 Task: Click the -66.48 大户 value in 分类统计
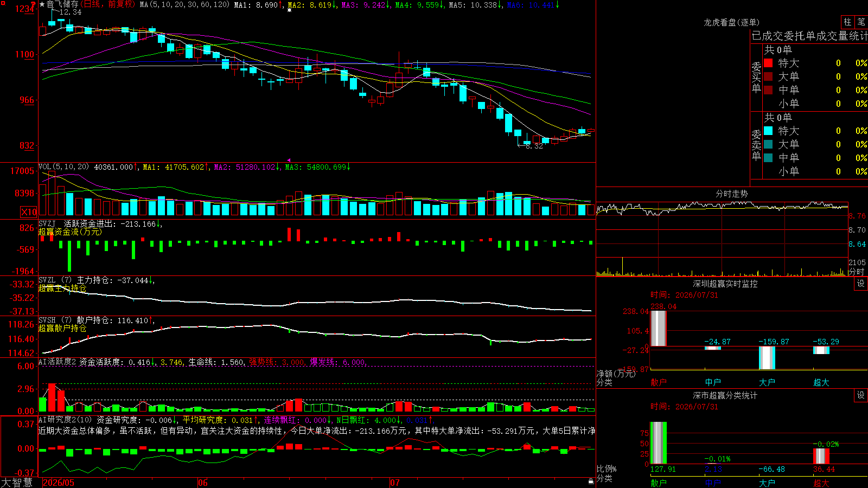coord(771,469)
